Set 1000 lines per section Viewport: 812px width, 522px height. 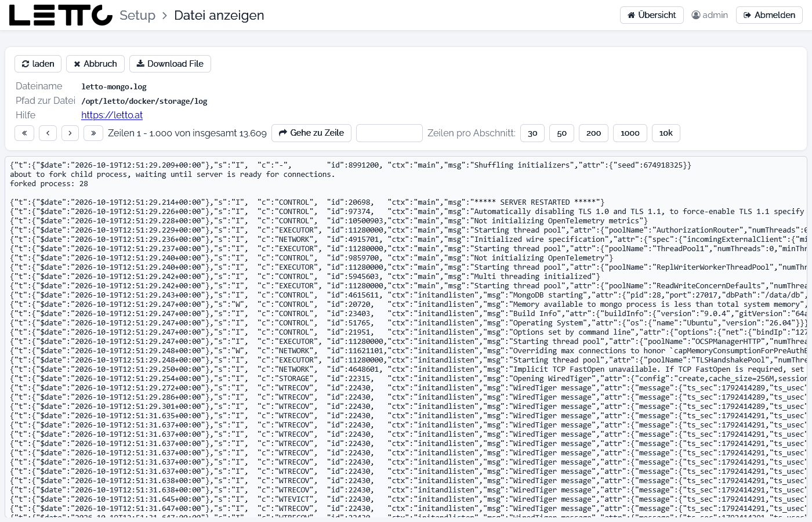pos(630,133)
